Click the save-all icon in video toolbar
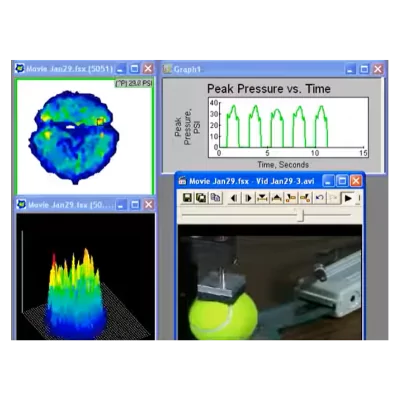This screenshot has width=400, height=400. click(201, 198)
